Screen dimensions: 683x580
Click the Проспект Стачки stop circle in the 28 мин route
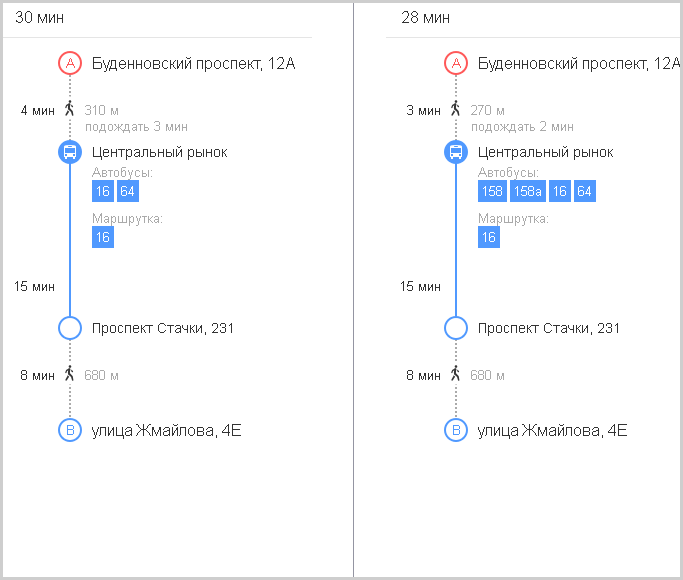(x=456, y=328)
